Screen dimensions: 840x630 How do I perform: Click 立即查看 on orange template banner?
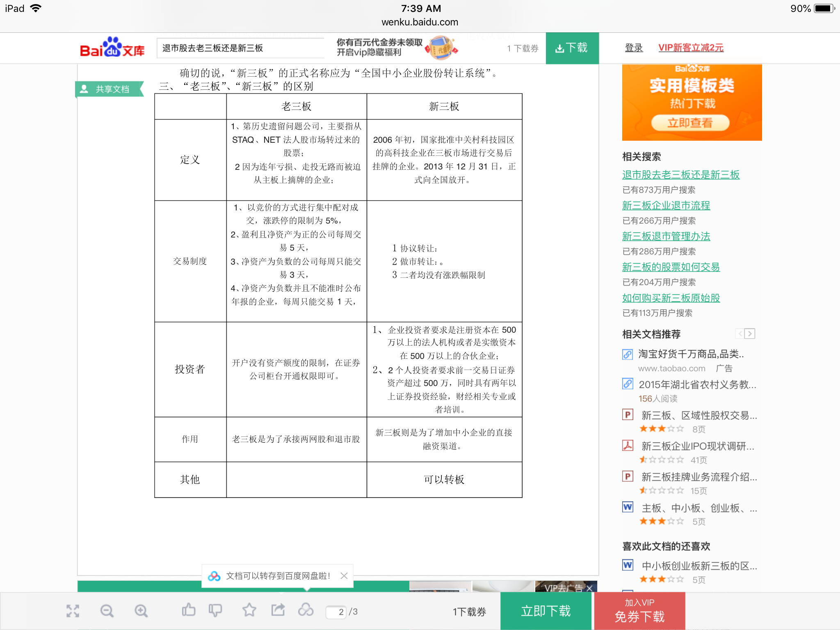pos(690,123)
